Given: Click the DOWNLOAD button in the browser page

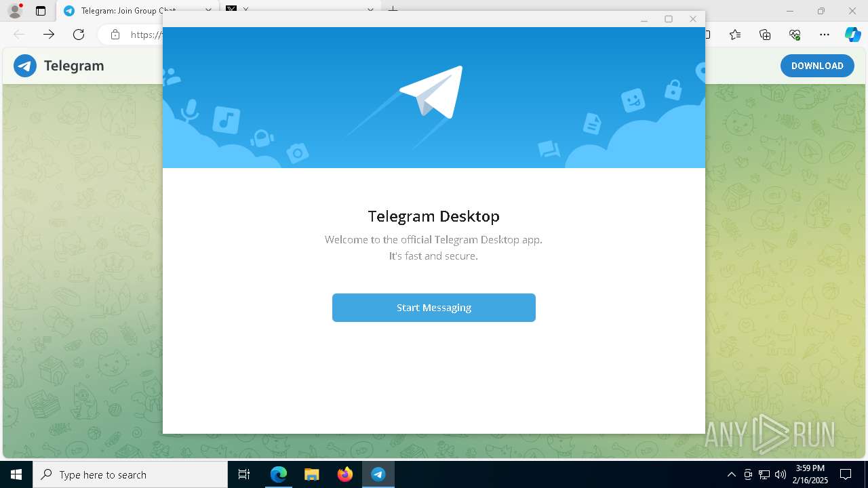Looking at the screenshot, I should click(x=817, y=66).
